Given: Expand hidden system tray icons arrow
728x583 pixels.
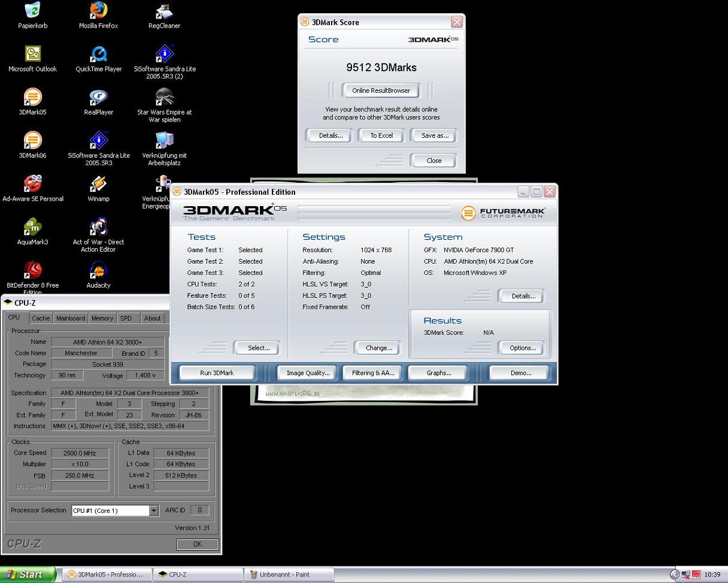Looking at the screenshot, I should click(675, 574).
